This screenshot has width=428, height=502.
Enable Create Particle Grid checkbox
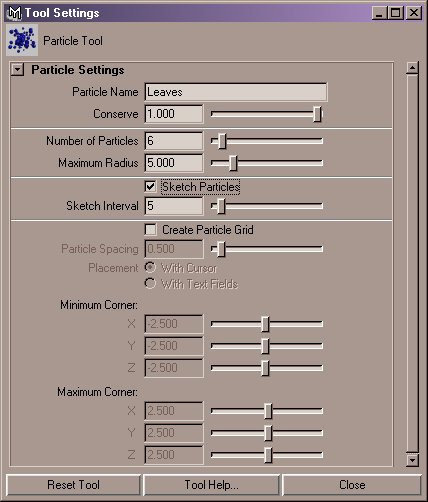coord(150,230)
